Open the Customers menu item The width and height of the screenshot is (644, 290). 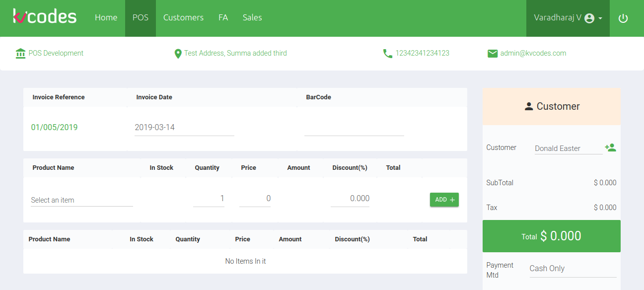[183, 18]
